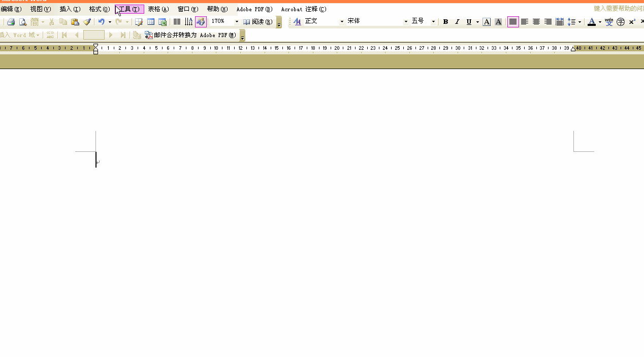This screenshot has height=357, width=644.
Task: Select Align Left
Action: [525, 22]
